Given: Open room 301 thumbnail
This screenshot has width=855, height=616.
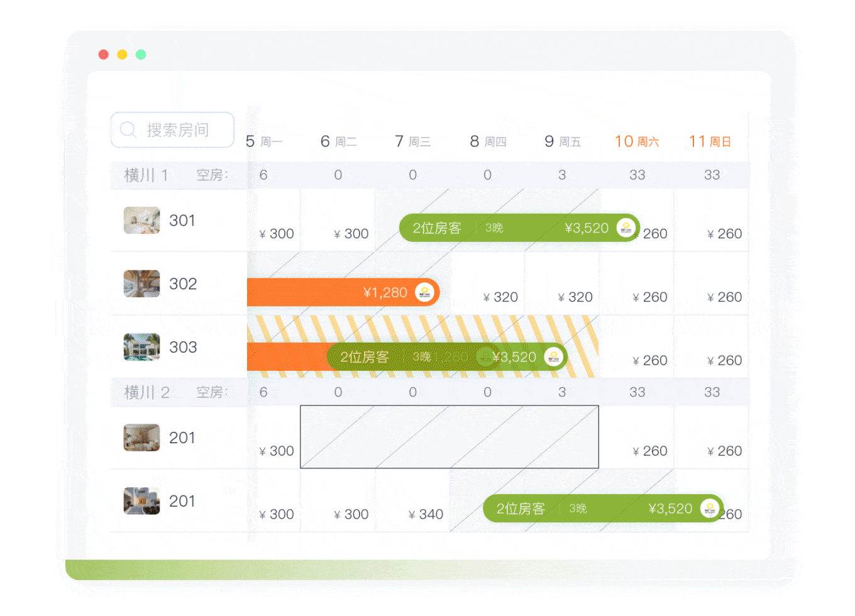Looking at the screenshot, I should [x=141, y=221].
